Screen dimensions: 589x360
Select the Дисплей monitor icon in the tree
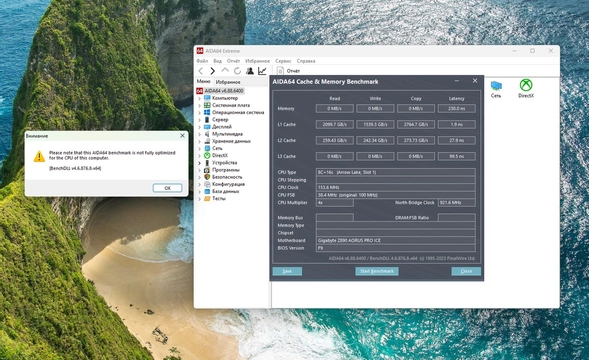click(207, 127)
